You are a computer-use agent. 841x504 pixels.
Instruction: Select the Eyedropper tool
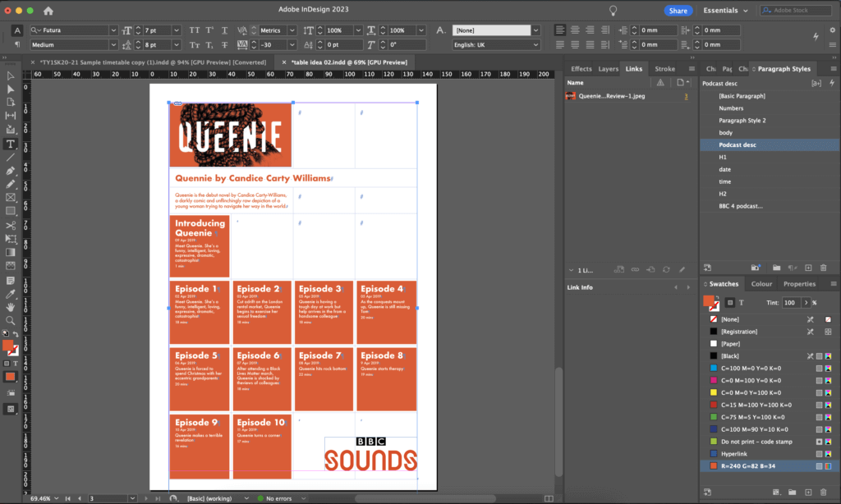pyautogui.click(x=10, y=294)
